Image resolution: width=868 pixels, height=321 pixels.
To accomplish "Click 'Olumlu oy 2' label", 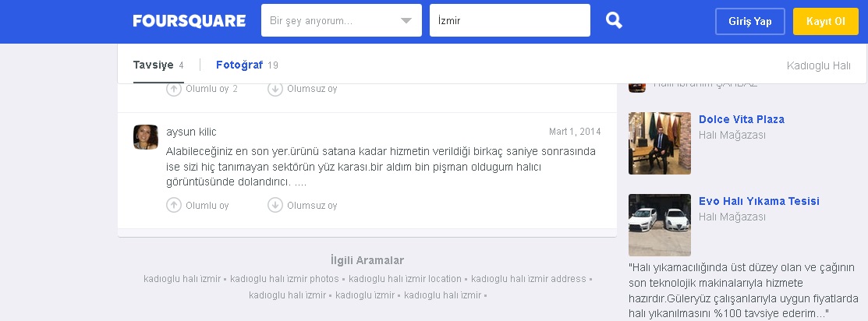I will (x=211, y=89).
